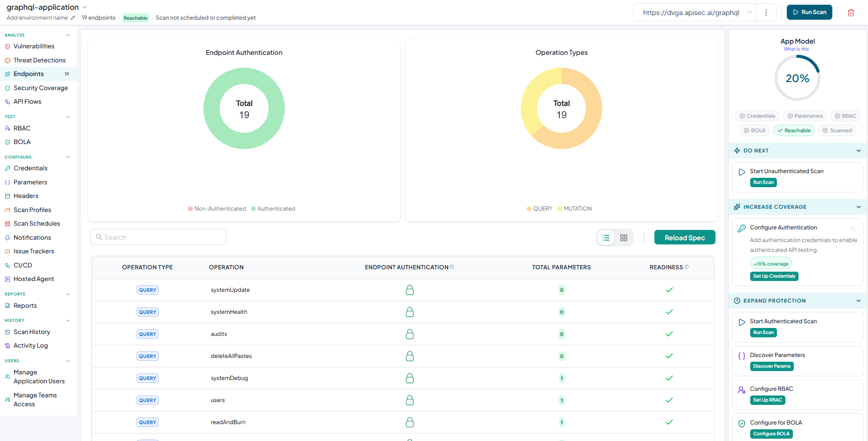This screenshot has width=868, height=441.
Task: Collapse the DO NEXT section
Action: pos(859,151)
